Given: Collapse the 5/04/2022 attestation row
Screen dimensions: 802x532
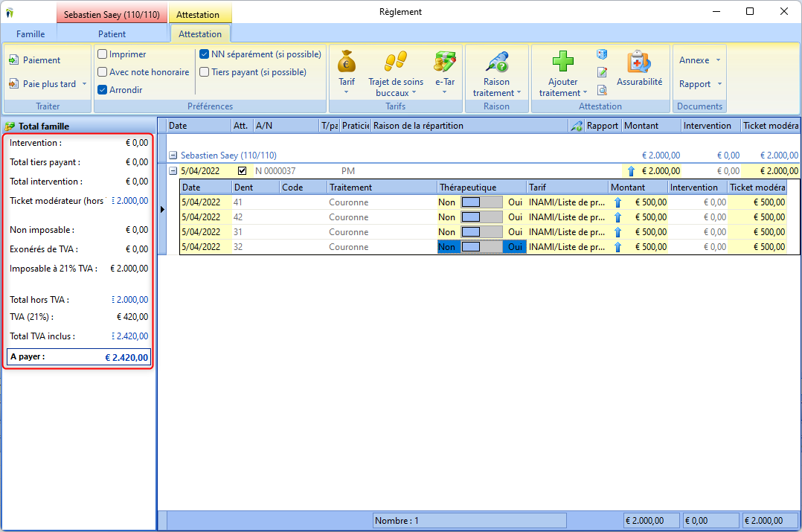Looking at the screenshot, I should pos(173,171).
